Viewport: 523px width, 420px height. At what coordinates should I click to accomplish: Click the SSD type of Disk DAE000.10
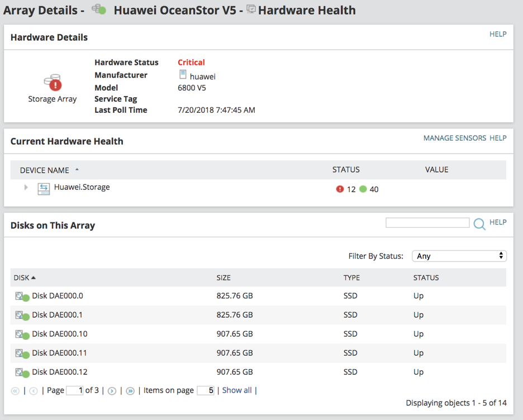pyautogui.click(x=350, y=333)
